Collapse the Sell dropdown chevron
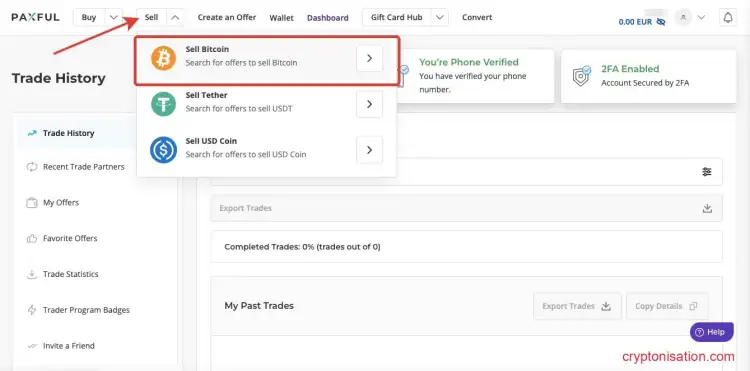This screenshot has height=371, width=750. tap(175, 17)
